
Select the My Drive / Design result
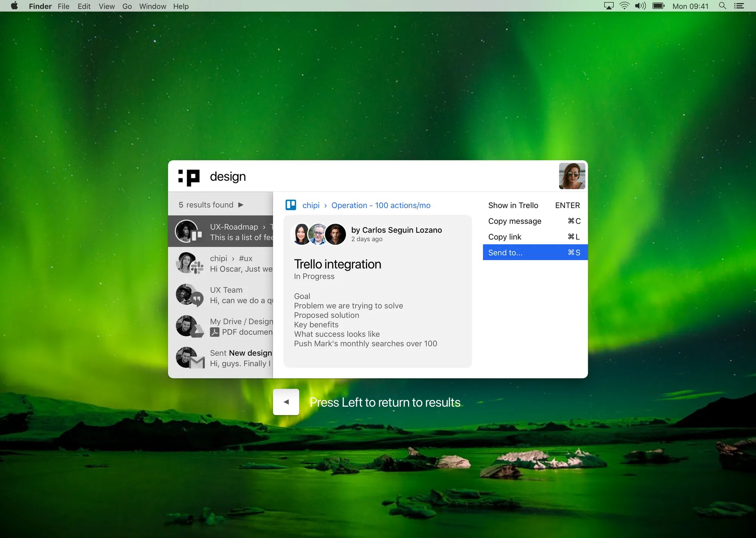220,326
